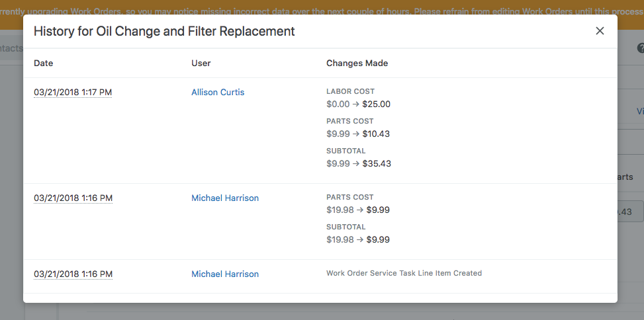Click Michael Harrison beside Line Item Created
Image resolution: width=644 pixels, height=320 pixels.
tap(225, 274)
